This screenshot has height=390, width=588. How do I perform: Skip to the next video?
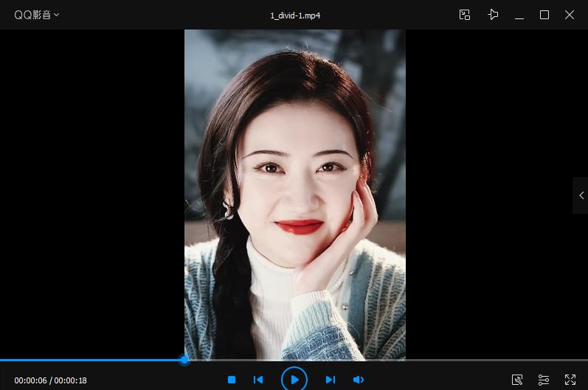coord(331,380)
